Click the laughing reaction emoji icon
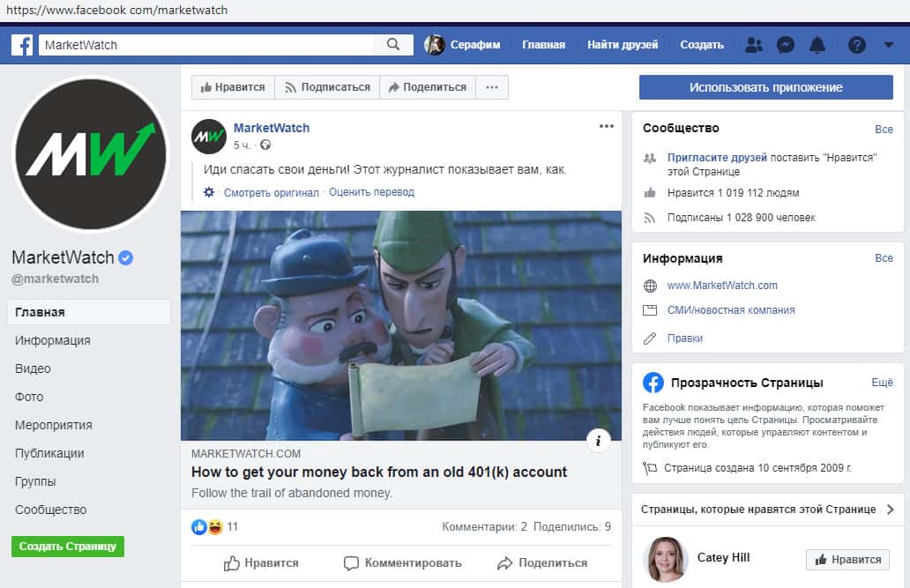The width and height of the screenshot is (910, 588). coord(215,526)
